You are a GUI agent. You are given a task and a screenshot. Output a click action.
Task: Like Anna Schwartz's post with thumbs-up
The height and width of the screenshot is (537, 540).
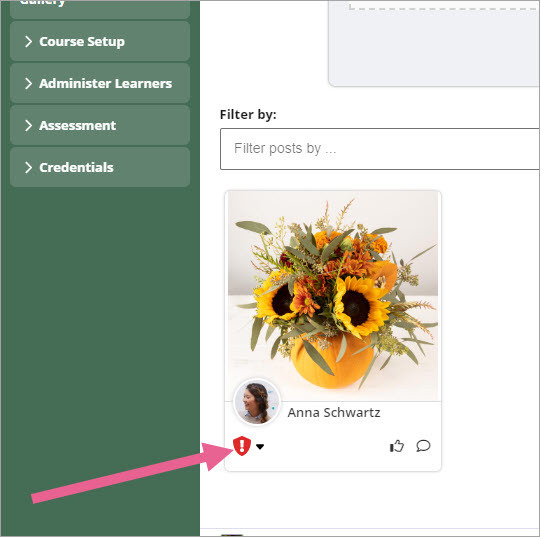coord(396,446)
